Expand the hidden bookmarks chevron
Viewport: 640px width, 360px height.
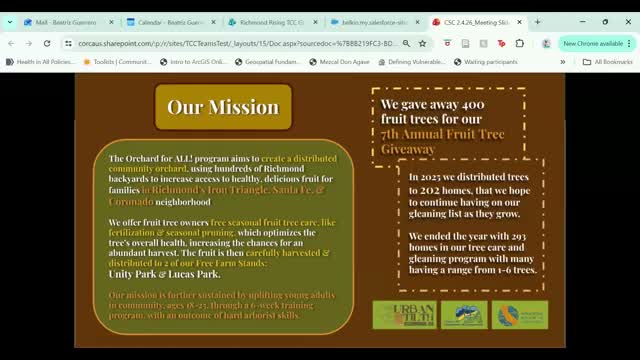(x=562, y=62)
